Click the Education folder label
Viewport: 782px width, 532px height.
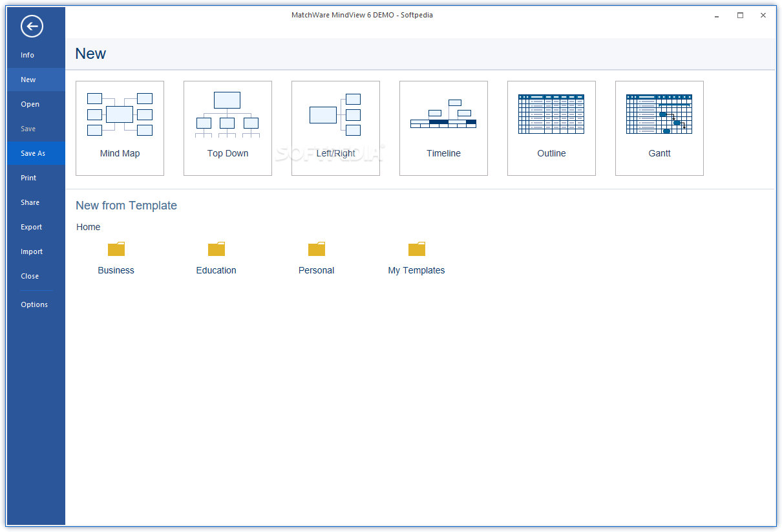point(217,270)
